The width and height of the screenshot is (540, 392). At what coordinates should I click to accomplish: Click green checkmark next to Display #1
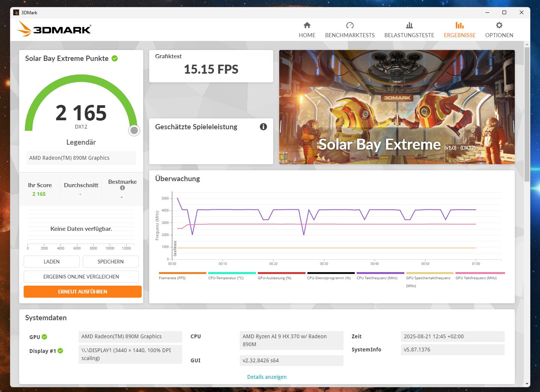(x=60, y=351)
